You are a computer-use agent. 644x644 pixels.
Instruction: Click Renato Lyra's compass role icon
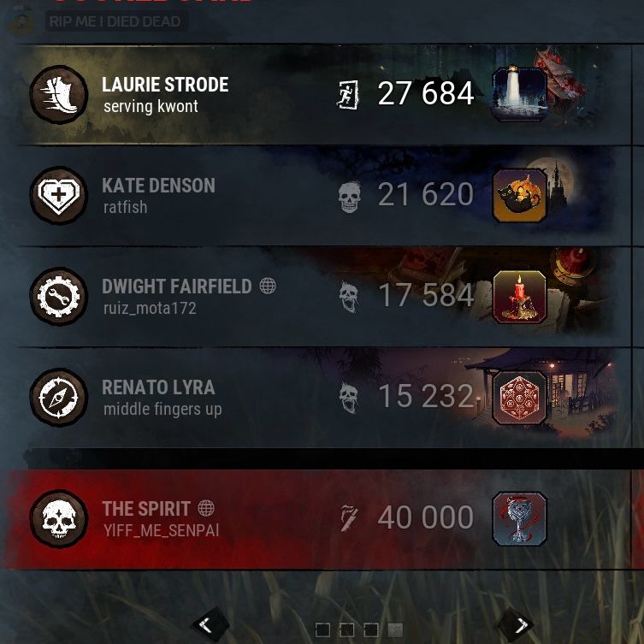[x=59, y=397]
